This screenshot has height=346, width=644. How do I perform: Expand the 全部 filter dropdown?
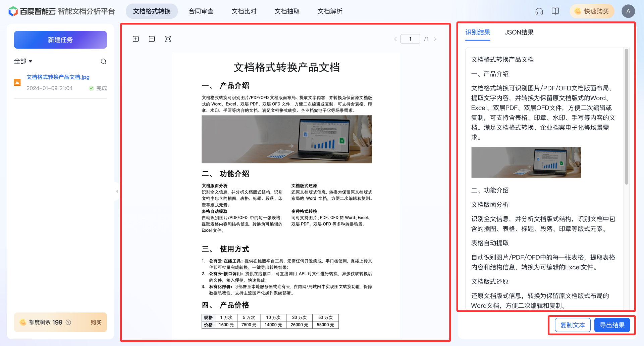coord(23,61)
